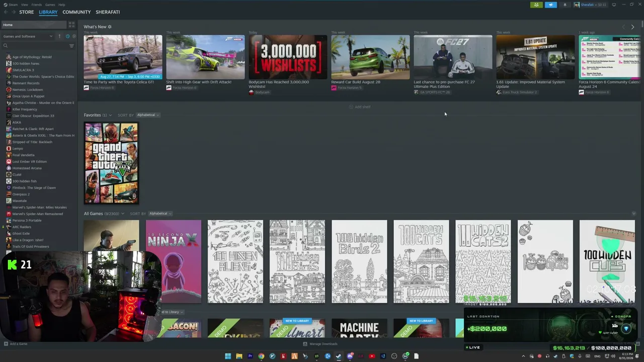Viewport: 644px width, 362px height.
Task: Switch library to grid collections view
Action: coord(71,25)
